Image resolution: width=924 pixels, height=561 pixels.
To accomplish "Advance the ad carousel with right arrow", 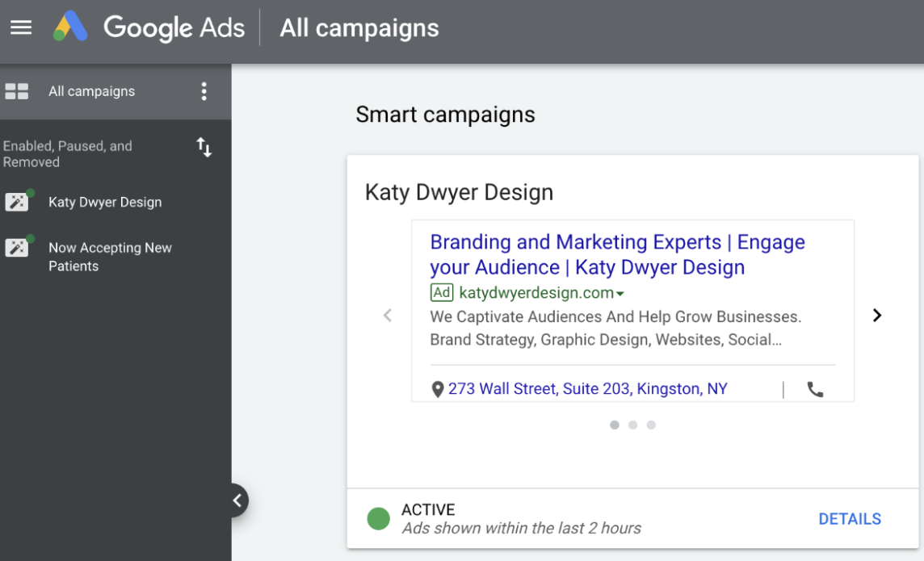I will [877, 316].
